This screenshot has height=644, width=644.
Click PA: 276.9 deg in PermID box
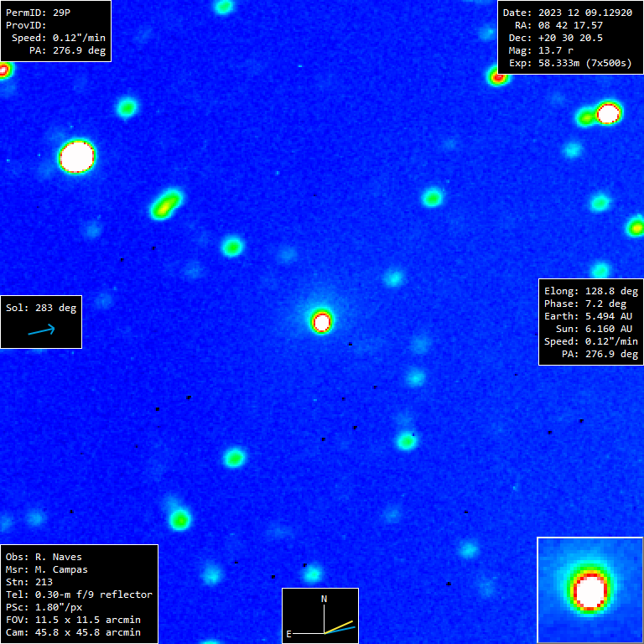pos(67,50)
